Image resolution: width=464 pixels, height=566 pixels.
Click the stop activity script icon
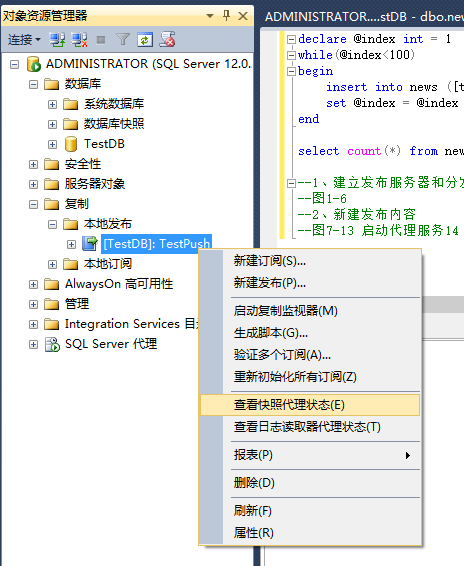(167, 39)
